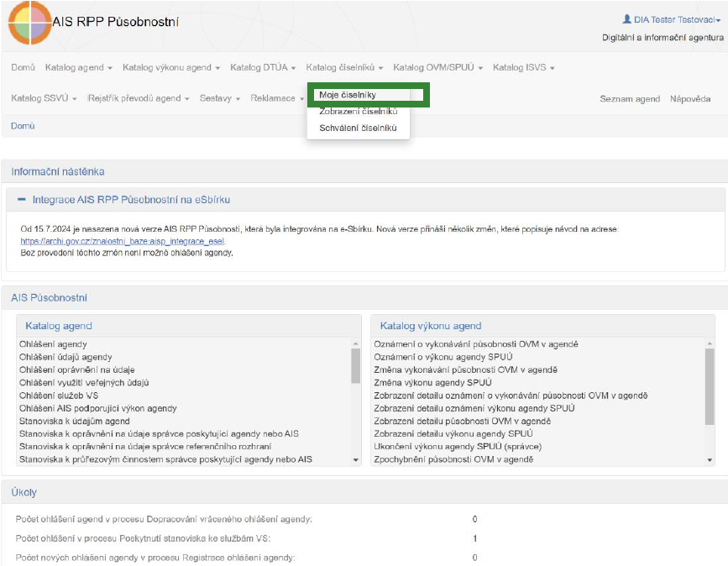The height and width of the screenshot is (566, 728).
Task: Select Ohlášení agendy in Katalog agend list
Action: [x=53, y=344]
